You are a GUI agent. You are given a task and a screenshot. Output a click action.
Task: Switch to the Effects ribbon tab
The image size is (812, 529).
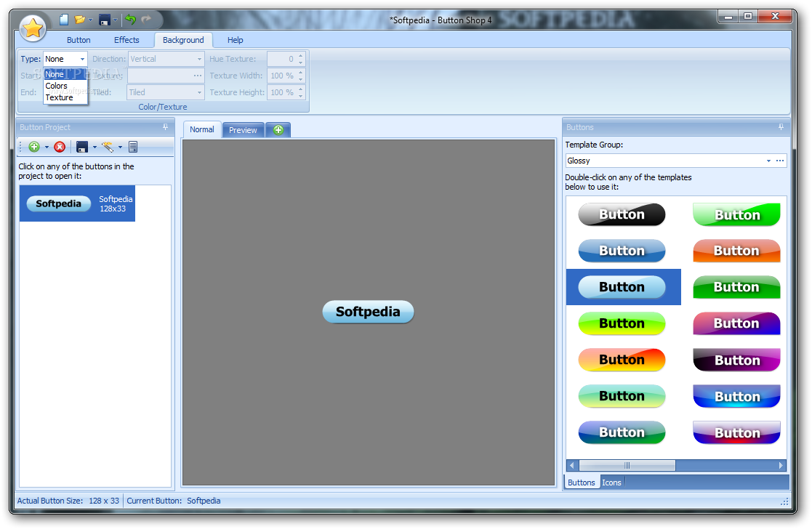tap(126, 40)
